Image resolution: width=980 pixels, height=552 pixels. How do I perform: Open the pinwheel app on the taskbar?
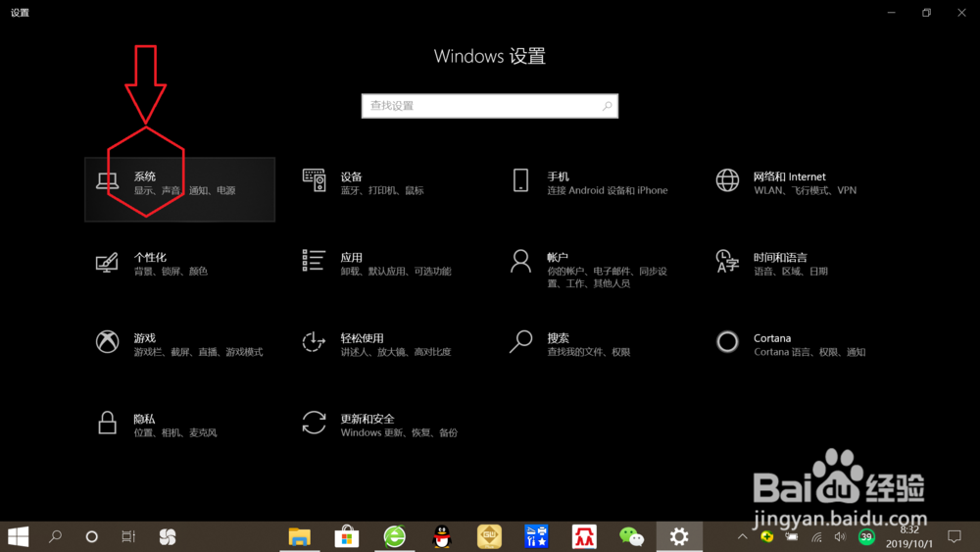(x=168, y=536)
